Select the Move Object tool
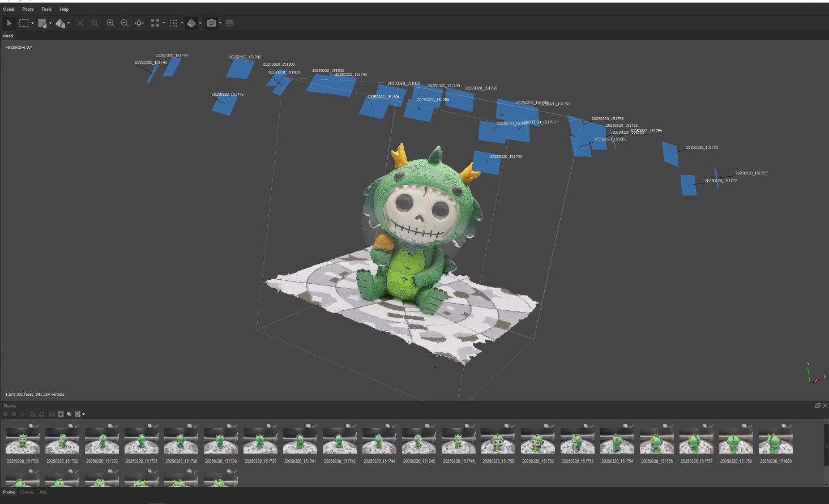829x504 pixels. click(60, 23)
